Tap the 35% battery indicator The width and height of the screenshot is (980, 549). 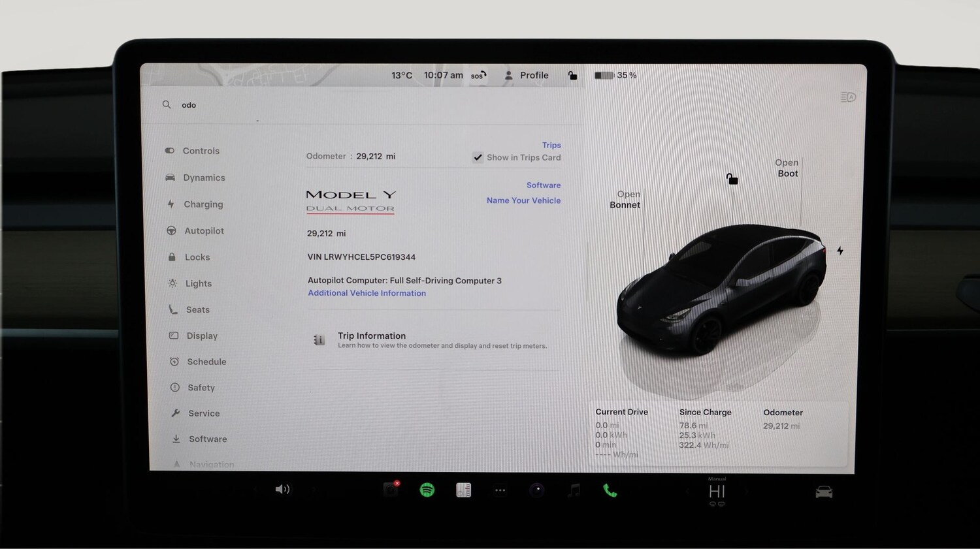(x=615, y=75)
